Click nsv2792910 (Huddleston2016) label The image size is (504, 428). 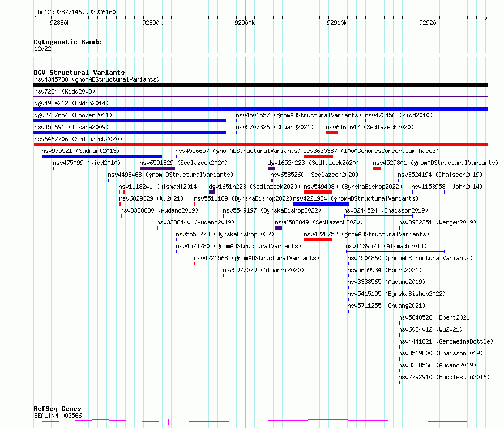click(x=444, y=377)
